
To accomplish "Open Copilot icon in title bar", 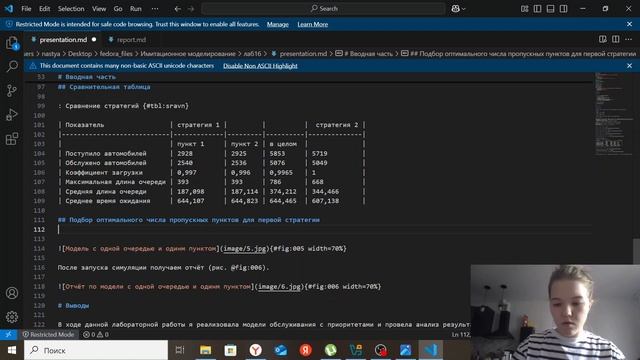I will coord(456,9).
